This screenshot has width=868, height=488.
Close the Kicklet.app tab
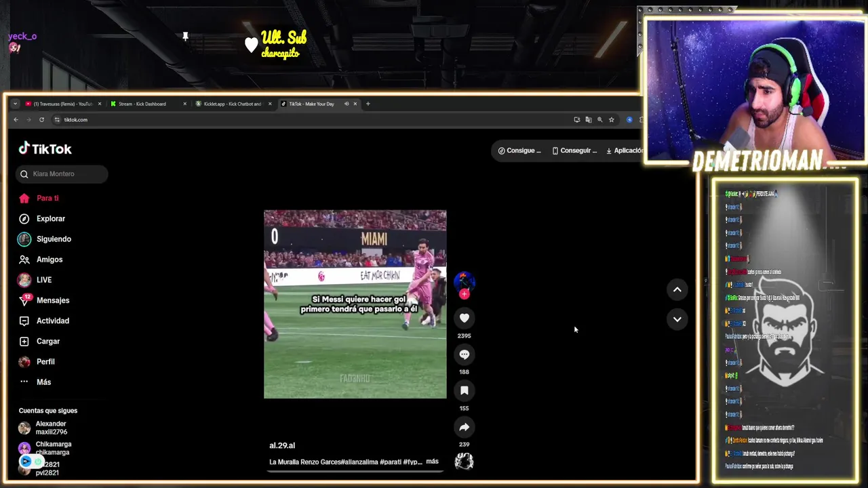270,104
